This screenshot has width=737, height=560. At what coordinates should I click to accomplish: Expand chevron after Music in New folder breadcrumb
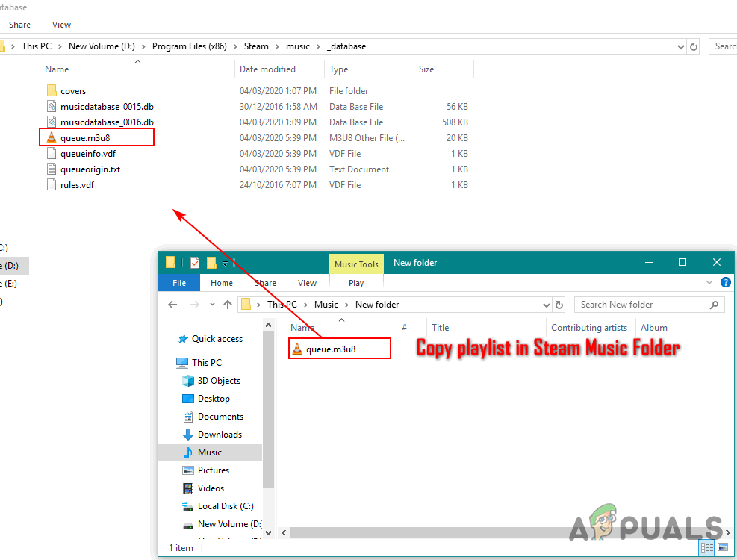[x=347, y=305]
